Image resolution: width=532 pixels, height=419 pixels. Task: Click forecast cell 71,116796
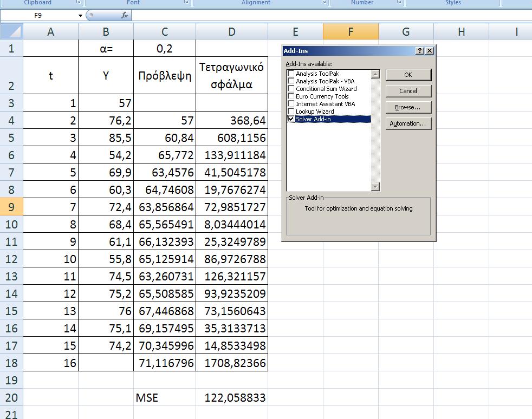(165, 363)
